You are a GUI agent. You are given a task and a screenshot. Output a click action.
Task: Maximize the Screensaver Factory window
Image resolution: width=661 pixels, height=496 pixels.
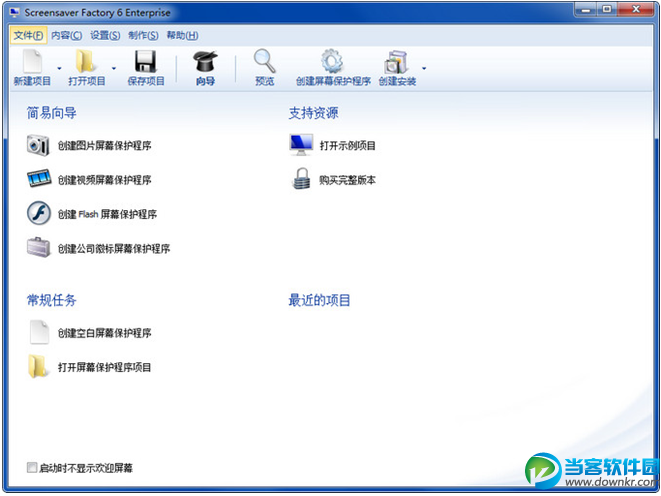click(x=607, y=10)
